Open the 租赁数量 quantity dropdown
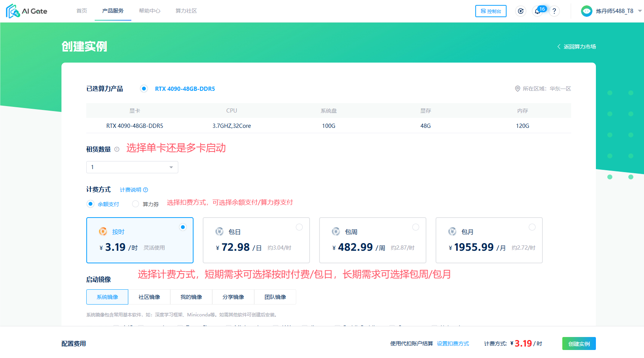The height and width of the screenshot is (358, 644). (x=132, y=167)
